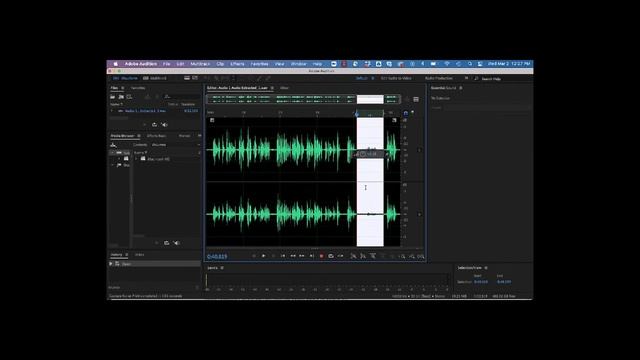Image resolution: width=640 pixels, height=360 pixels.
Task: Click the Media Browser shortcuts icon
Action: [x=113, y=145]
